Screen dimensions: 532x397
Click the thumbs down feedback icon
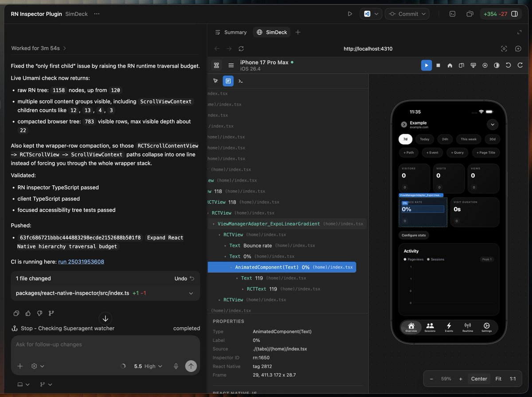point(39,313)
